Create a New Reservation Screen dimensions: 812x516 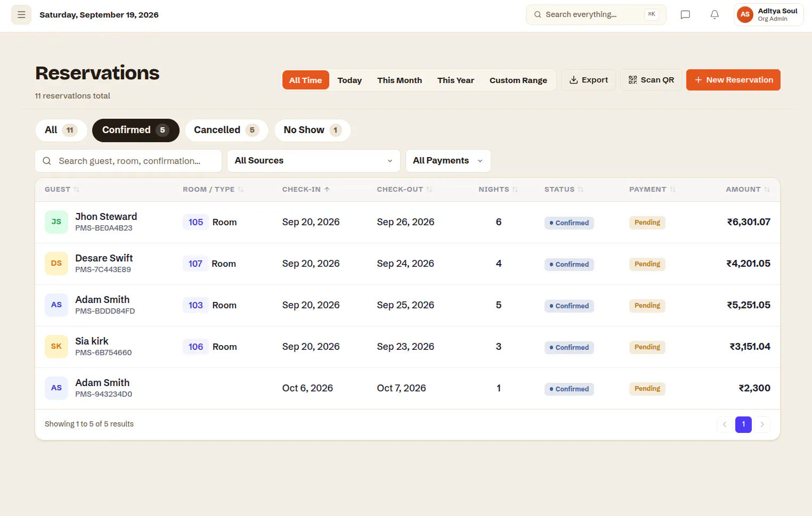click(733, 80)
